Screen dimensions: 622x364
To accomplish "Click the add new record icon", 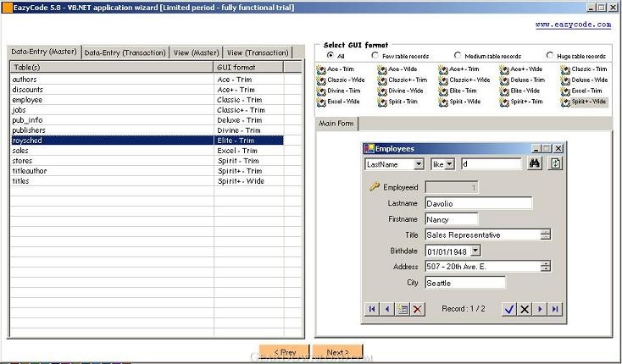I will click(x=403, y=309).
